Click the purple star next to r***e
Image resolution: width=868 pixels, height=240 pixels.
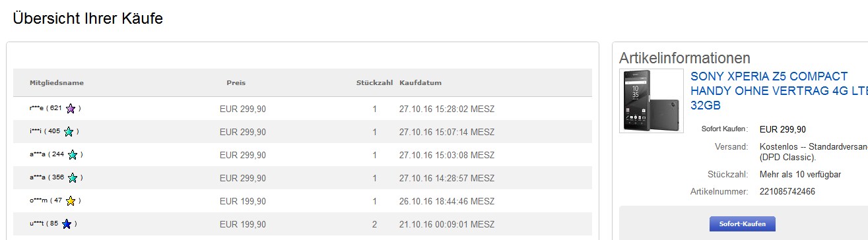click(x=71, y=109)
